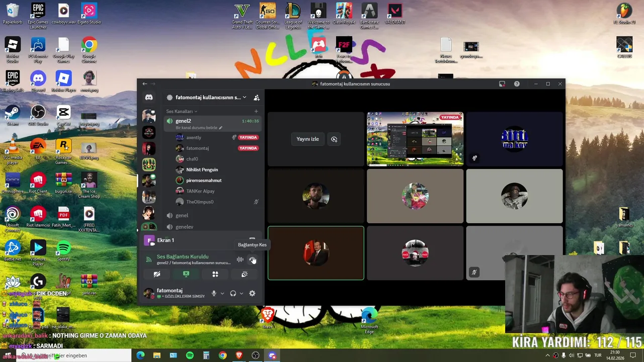
Task: Select the Epic Games Launcher desktop icon
Action: pos(38,16)
